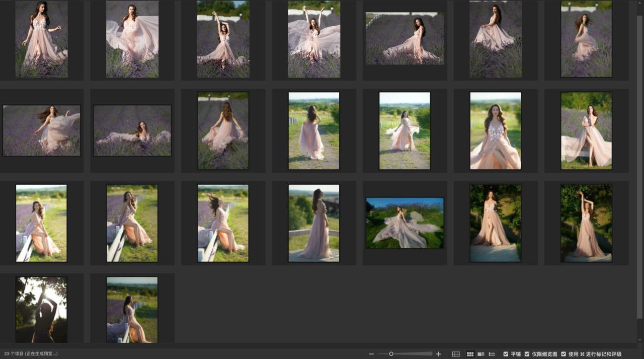
Task: Open the thumbnail of woman lying in lavender
Action: pos(132,130)
